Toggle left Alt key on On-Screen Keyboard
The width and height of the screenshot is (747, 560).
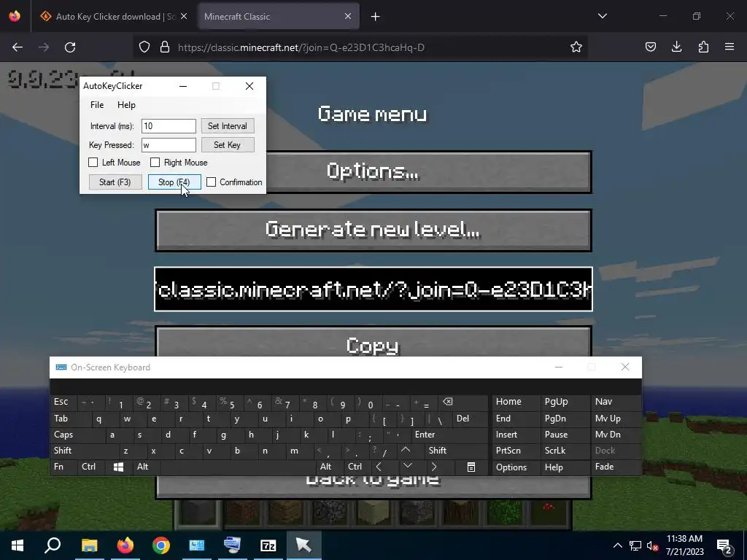click(x=145, y=467)
